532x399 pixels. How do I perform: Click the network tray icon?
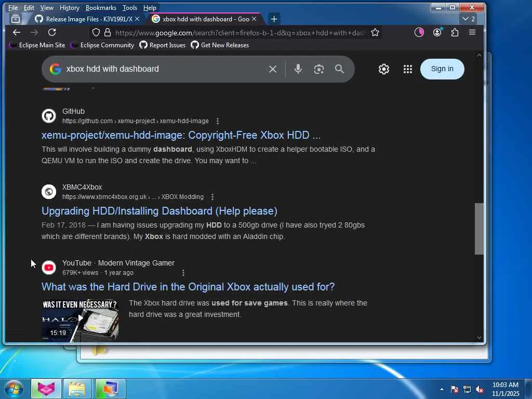(x=467, y=389)
